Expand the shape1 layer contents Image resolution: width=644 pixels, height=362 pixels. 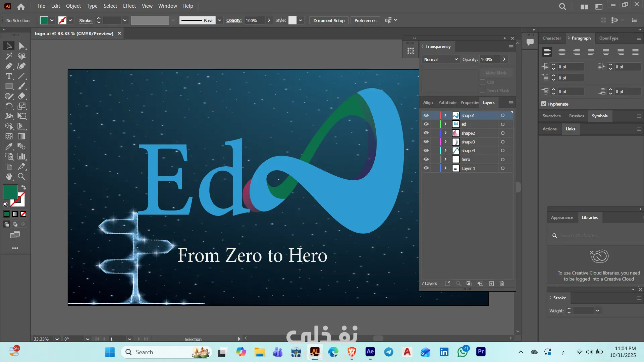(445, 115)
